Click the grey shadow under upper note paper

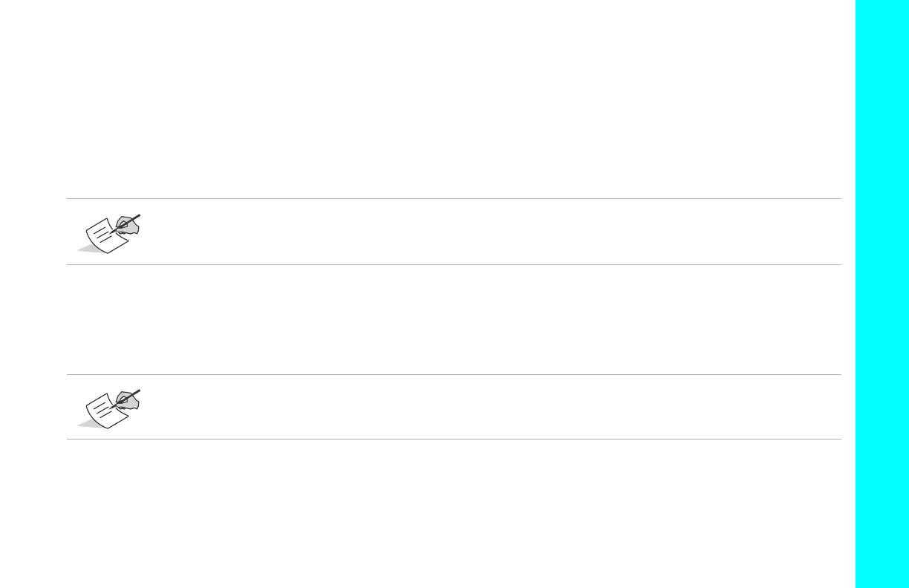coord(85,249)
